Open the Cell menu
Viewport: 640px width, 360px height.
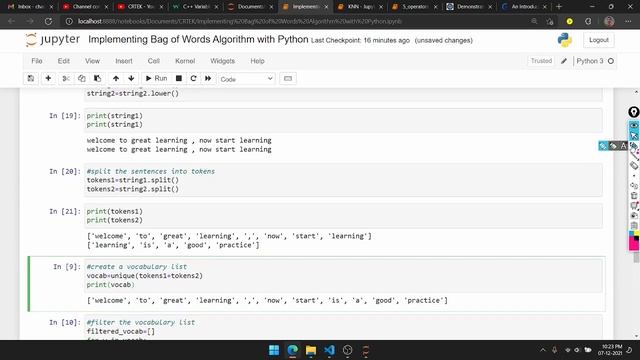[x=153, y=61]
